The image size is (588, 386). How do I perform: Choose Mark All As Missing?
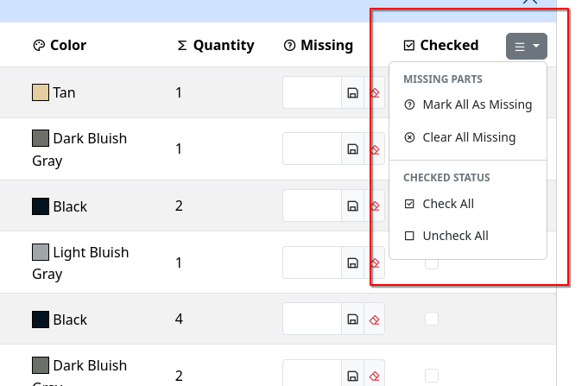(477, 105)
